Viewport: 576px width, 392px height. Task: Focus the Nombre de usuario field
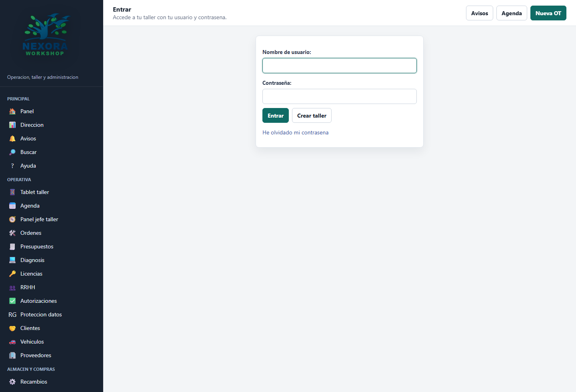(x=340, y=66)
